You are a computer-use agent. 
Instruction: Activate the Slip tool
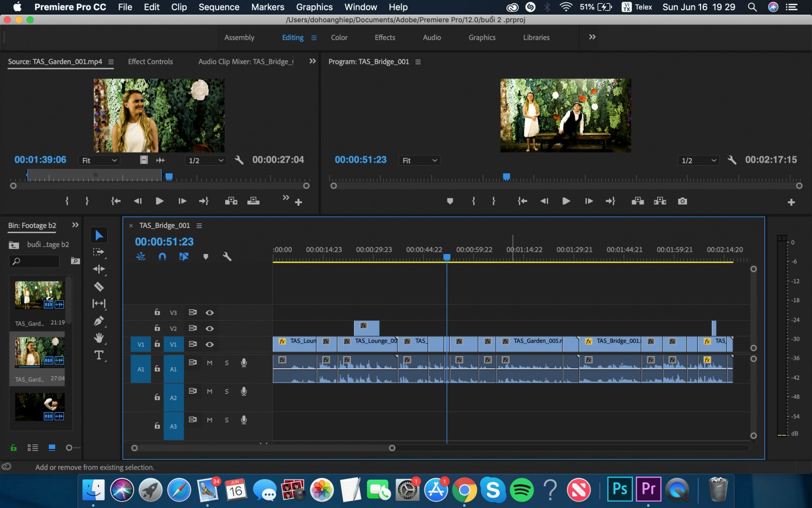(99, 303)
